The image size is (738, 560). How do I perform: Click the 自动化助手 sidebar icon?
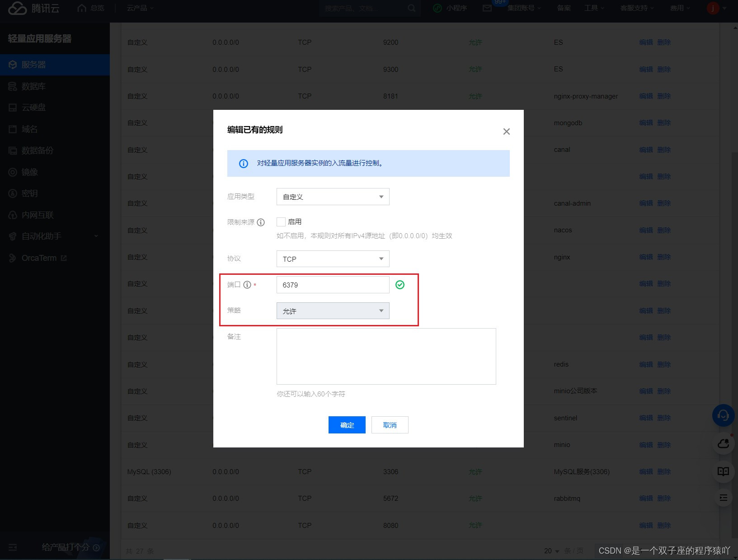point(13,236)
